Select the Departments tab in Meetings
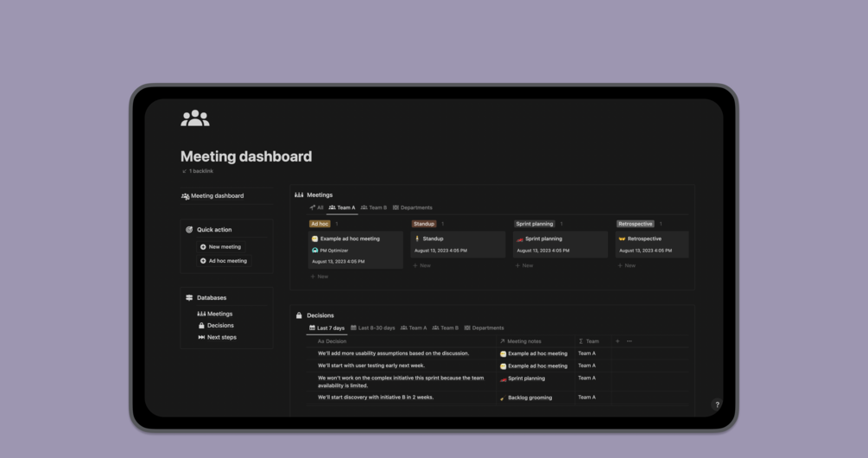Image resolution: width=868 pixels, height=458 pixels. pos(413,207)
